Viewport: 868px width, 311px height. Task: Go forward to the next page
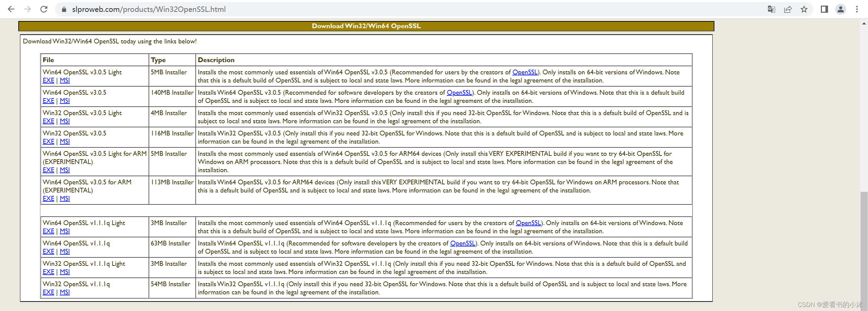pyautogui.click(x=27, y=9)
